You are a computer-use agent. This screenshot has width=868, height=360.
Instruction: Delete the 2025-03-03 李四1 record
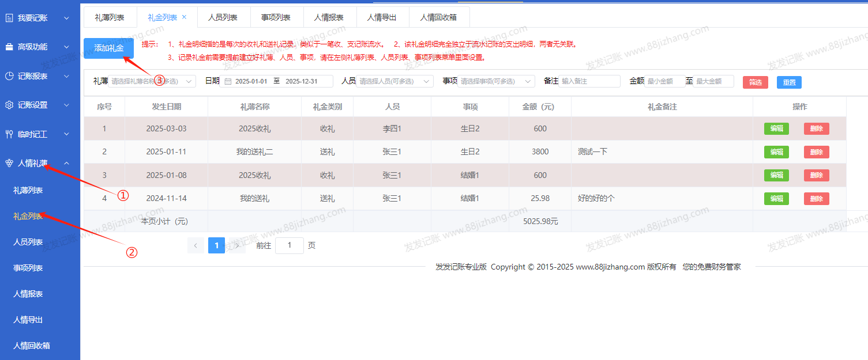tap(817, 128)
